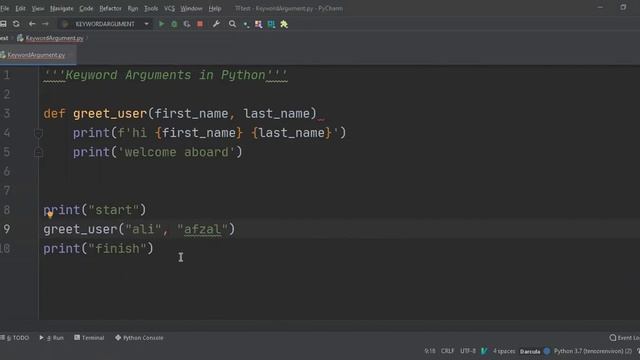Click the 9:18 cursor position indicator
640x360 pixels.
click(x=430, y=351)
